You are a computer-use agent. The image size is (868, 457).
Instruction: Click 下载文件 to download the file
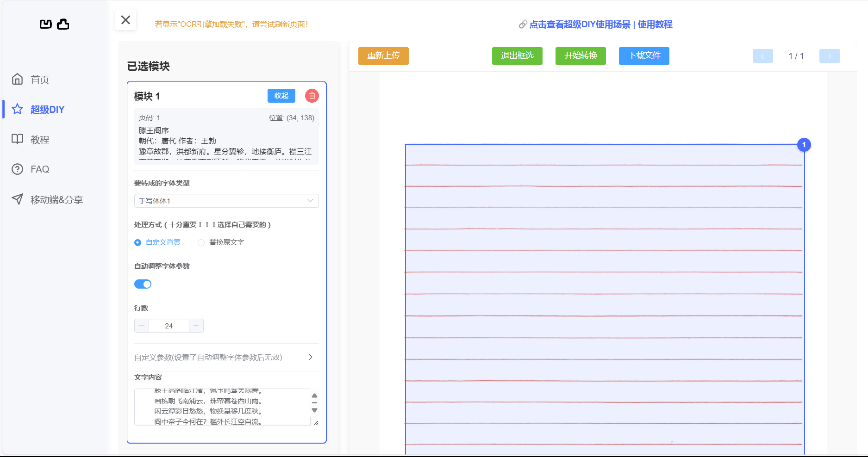[x=644, y=56]
